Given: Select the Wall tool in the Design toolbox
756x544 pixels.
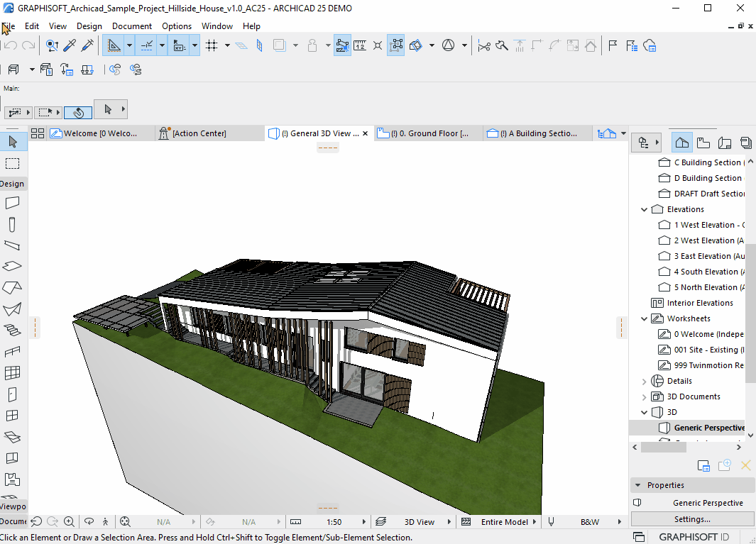Looking at the screenshot, I should [13, 204].
